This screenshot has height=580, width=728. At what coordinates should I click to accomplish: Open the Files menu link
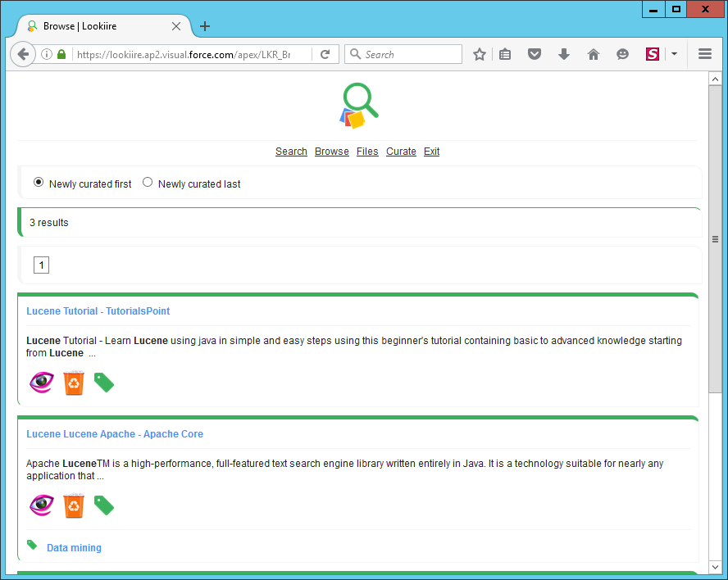click(367, 152)
